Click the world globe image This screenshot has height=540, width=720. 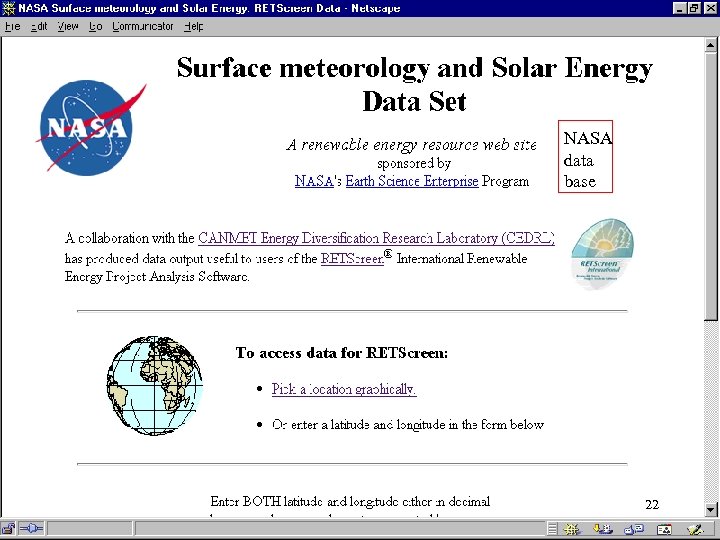click(154, 385)
